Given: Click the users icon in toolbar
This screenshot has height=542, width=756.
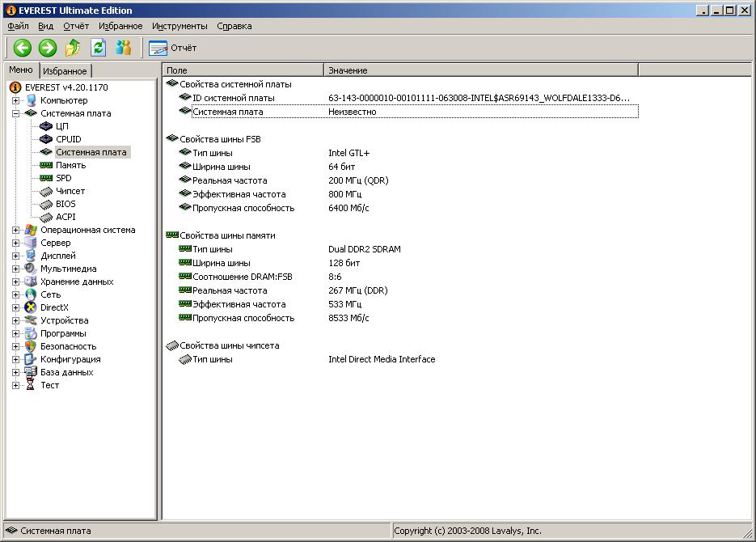Looking at the screenshot, I should tap(123, 48).
